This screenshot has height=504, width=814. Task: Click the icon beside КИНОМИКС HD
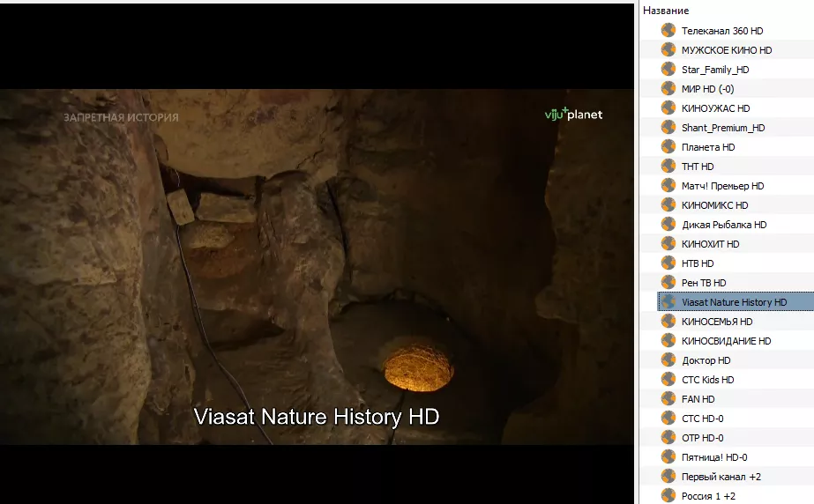point(668,204)
